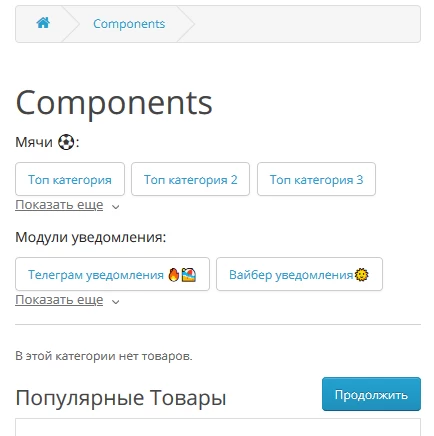
Task: Click the Модули уведомления section label
Action: [x=91, y=237]
